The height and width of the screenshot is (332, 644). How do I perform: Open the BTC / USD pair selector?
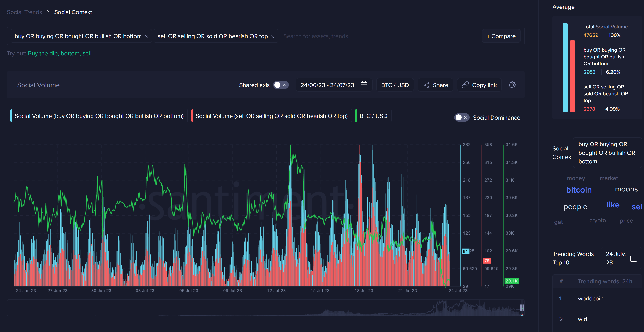point(395,85)
